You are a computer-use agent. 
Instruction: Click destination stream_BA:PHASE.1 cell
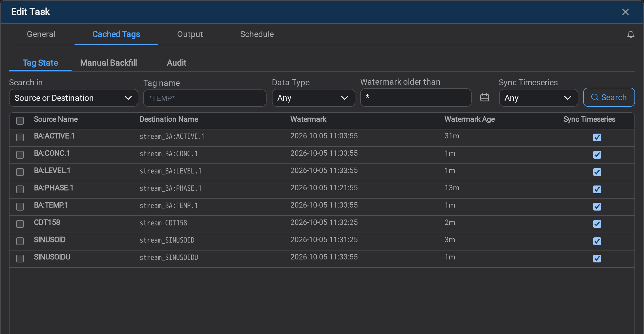point(171,188)
